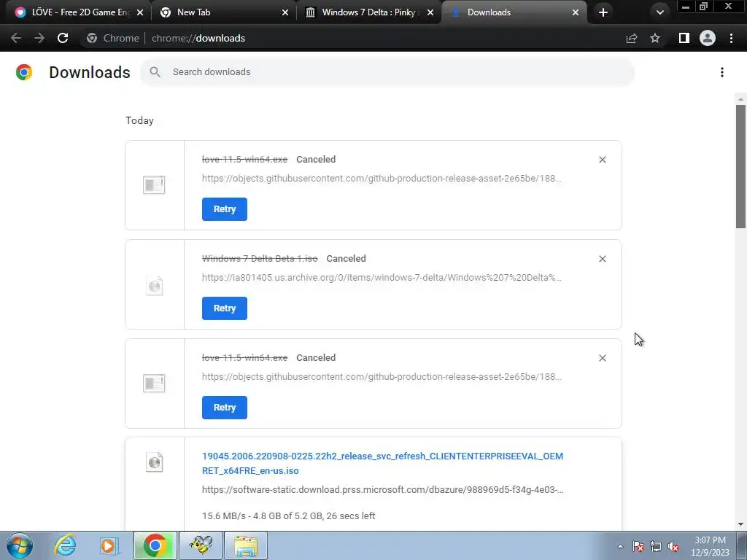747x560 pixels.
Task: Remove first love-11.5-win64.exe from list
Action: [x=602, y=160]
